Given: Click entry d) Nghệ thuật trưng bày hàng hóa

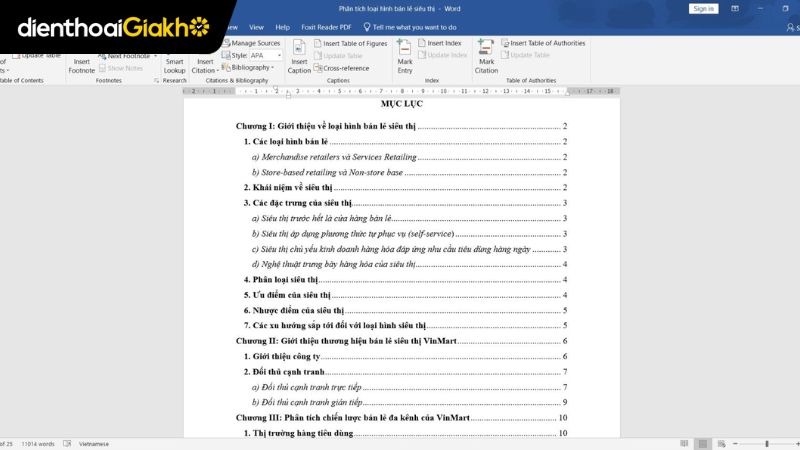Looking at the screenshot, I should pos(410,264).
